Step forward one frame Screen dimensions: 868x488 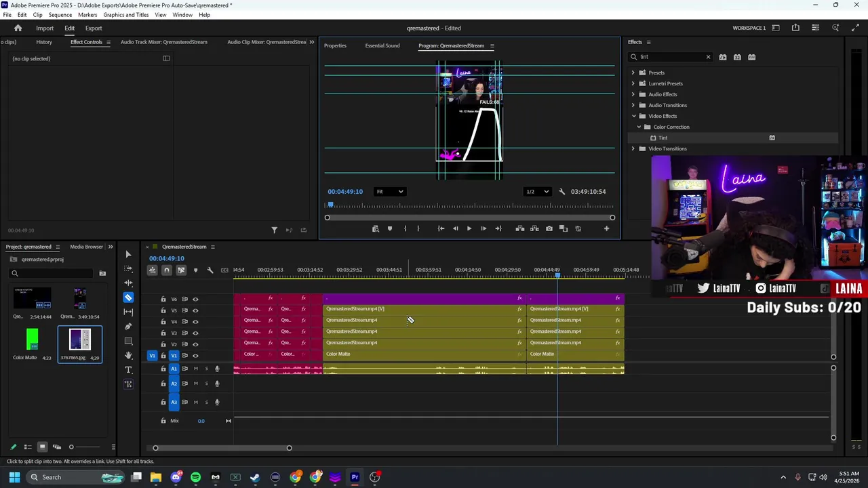484,228
